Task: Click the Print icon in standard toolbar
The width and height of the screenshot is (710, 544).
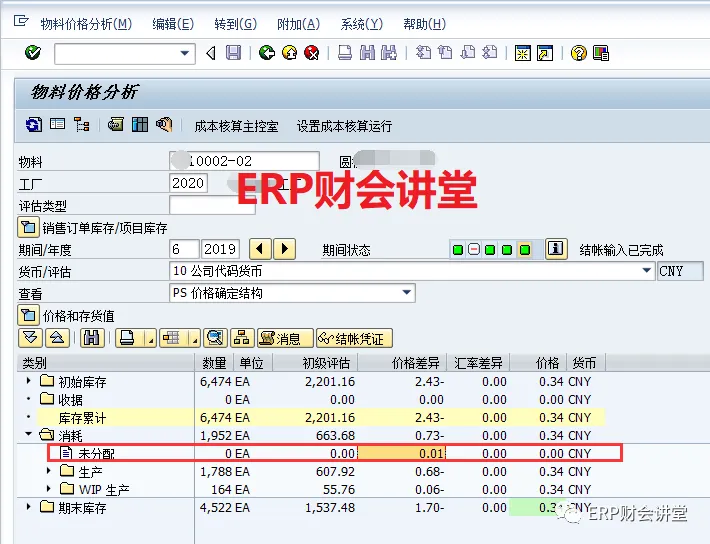Action: [x=345, y=53]
